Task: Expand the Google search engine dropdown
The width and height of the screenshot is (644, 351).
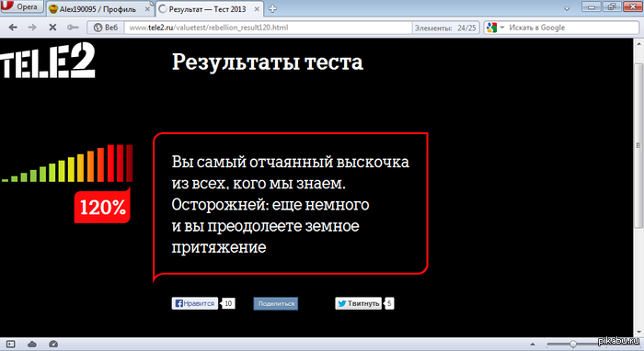Action: click(495, 28)
